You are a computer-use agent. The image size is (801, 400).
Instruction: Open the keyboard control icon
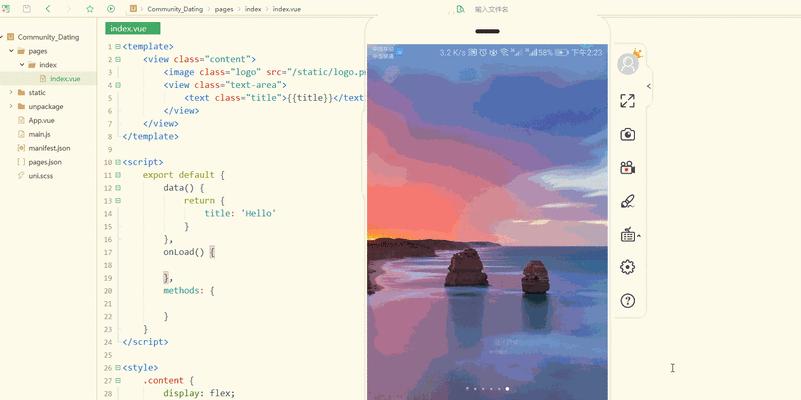(627, 234)
